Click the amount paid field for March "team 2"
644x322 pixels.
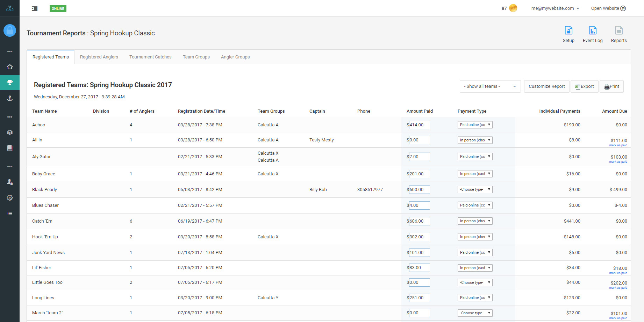point(419,313)
